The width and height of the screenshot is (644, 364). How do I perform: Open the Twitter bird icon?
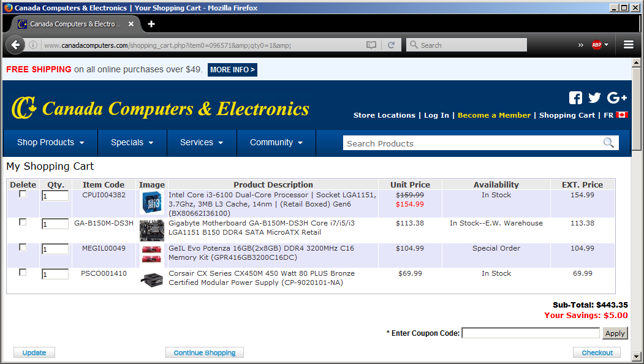pos(594,98)
